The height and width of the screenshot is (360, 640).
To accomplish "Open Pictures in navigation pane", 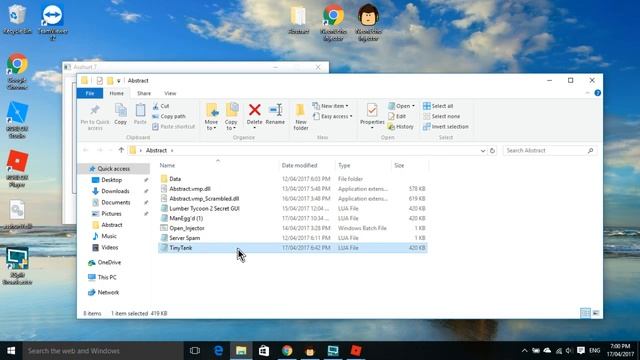I will pos(111,214).
